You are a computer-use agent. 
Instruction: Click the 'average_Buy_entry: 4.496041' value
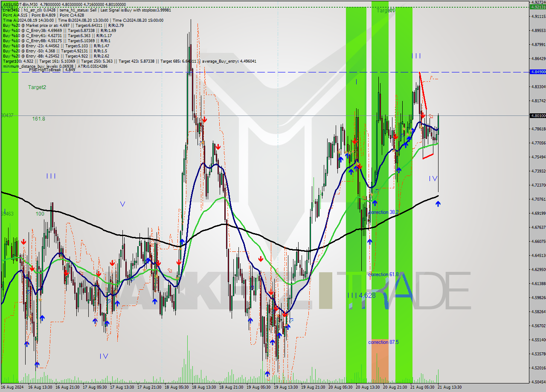click(229, 61)
